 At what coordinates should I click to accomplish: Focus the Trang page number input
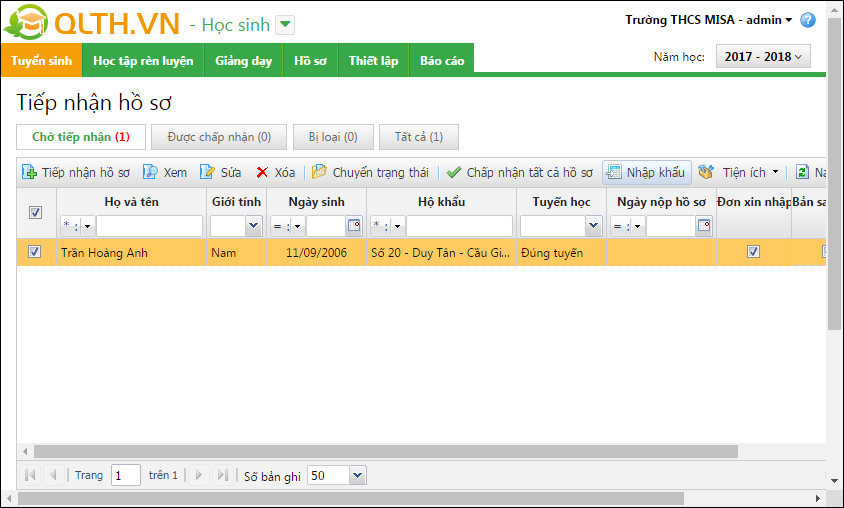pyautogui.click(x=126, y=475)
